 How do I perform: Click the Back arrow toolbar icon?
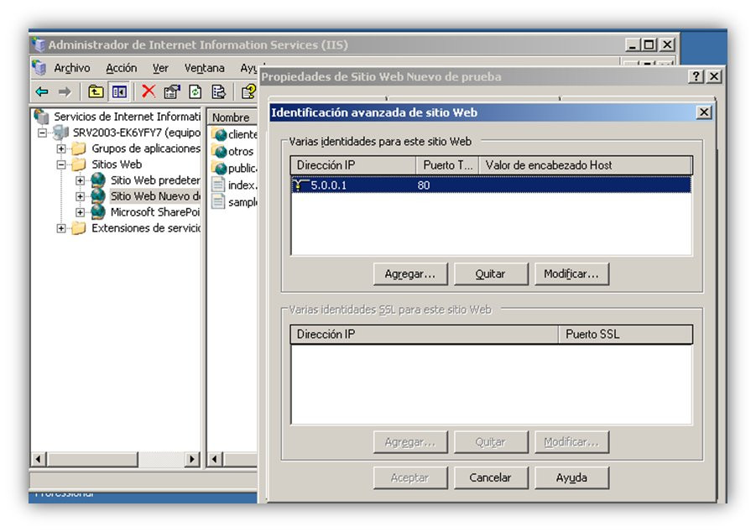[42, 91]
